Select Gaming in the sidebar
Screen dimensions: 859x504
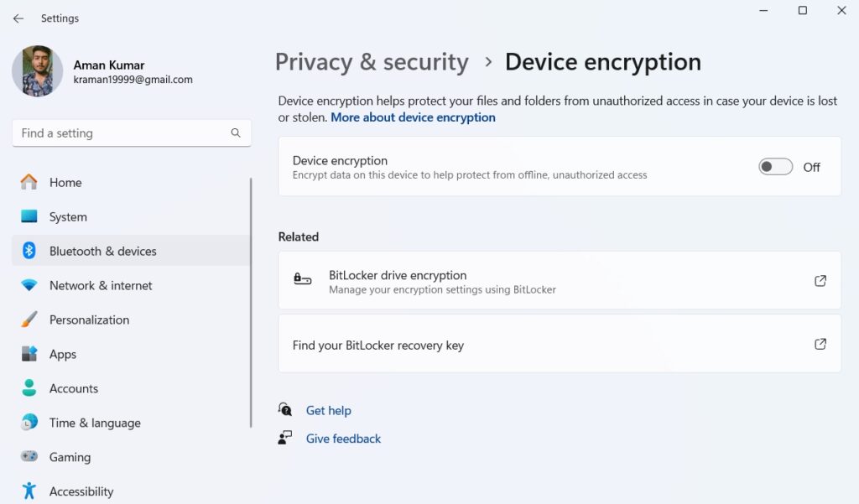[x=132, y=456]
